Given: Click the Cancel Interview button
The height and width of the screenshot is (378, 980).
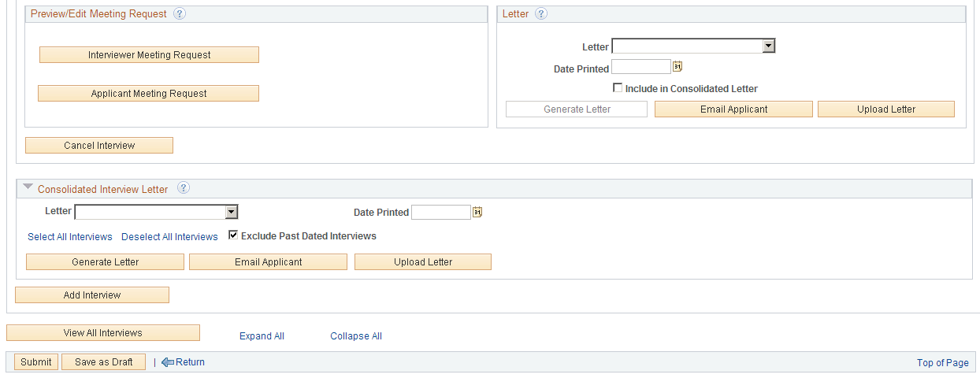Looking at the screenshot, I should click(x=99, y=146).
